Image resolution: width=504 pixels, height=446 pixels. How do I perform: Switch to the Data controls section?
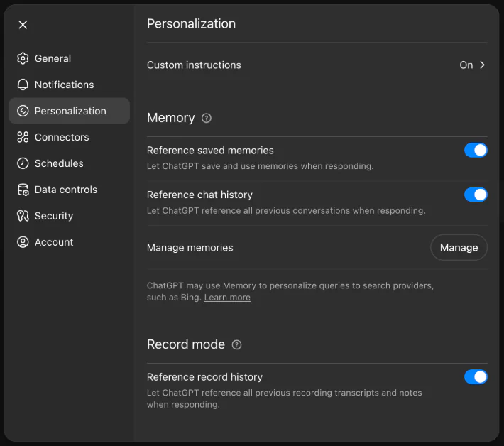pyautogui.click(x=65, y=190)
